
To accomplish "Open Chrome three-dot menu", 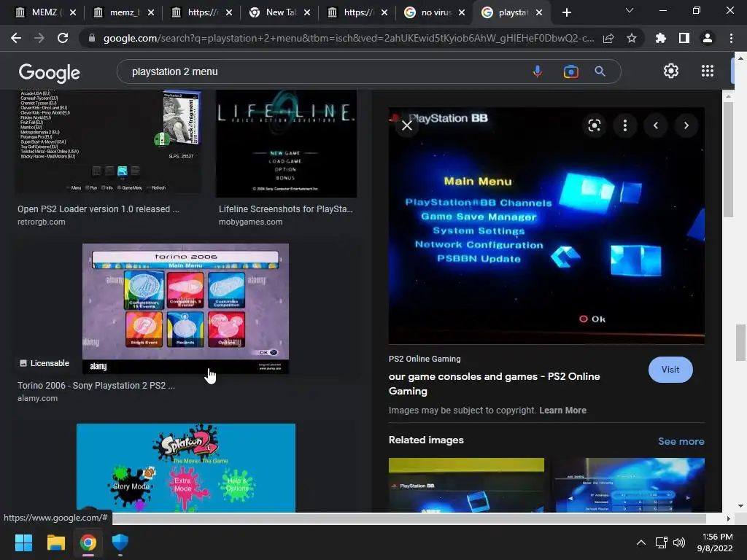I will pos(731,38).
